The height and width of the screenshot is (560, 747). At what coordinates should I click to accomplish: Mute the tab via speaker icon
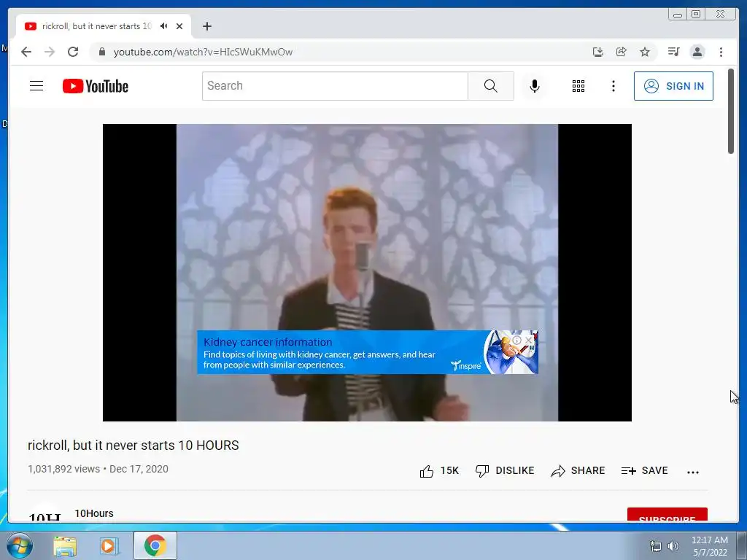tap(164, 26)
